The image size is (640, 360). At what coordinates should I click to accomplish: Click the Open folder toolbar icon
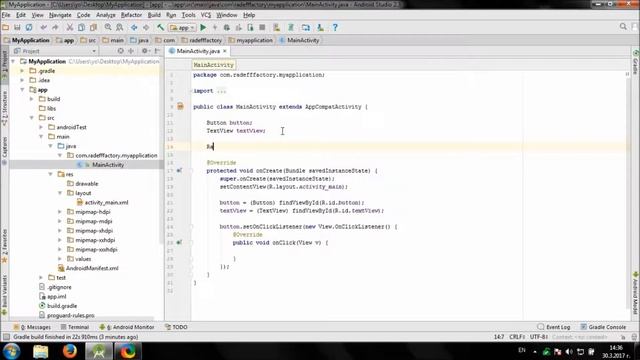click(x=6, y=27)
